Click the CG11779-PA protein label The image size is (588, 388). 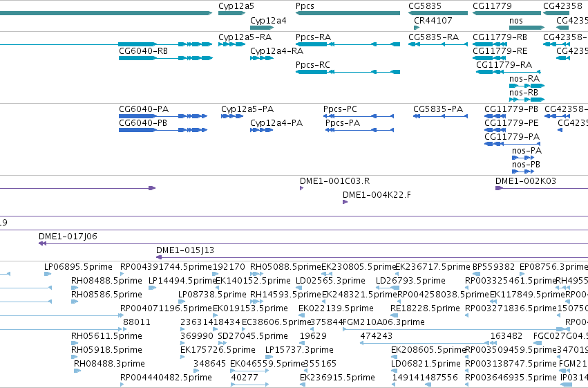(512, 137)
